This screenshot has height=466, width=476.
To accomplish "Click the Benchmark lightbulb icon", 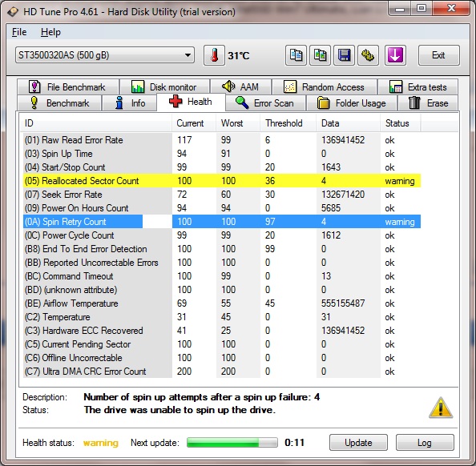I will pyautogui.click(x=34, y=102).
